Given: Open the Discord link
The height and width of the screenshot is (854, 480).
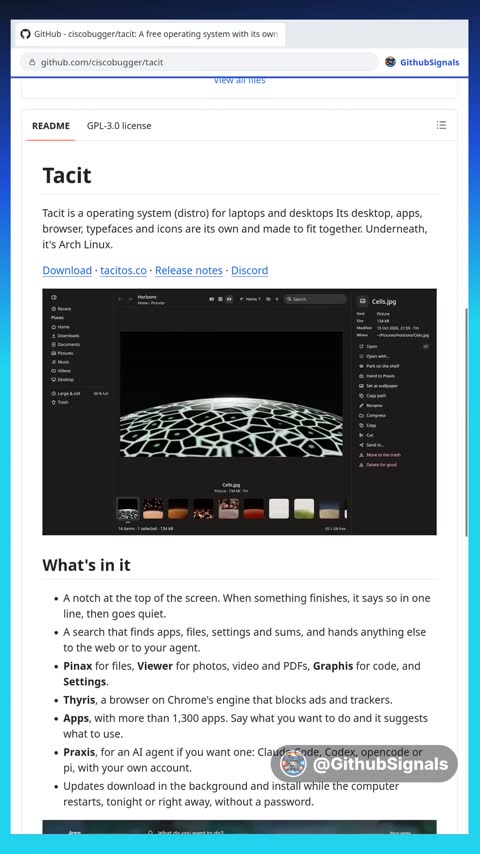Looking at the screenshot, I should (250, 271).
